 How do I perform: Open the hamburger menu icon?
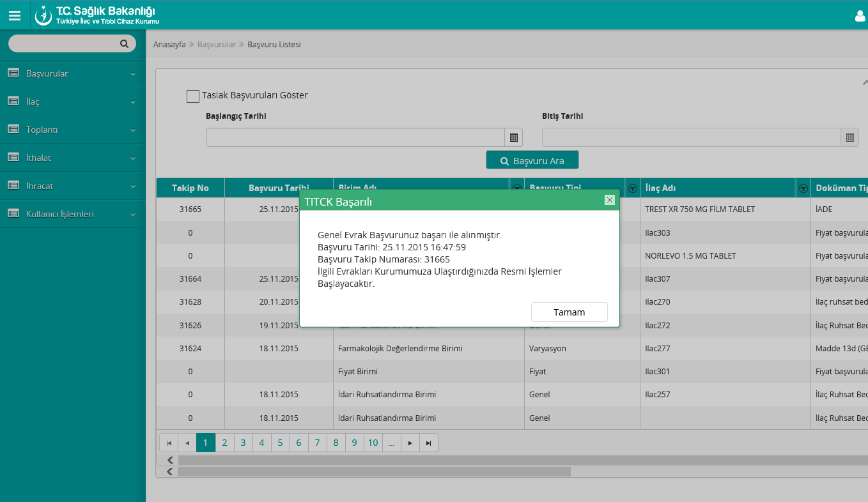pyautogui.click(x=15, y=15)
